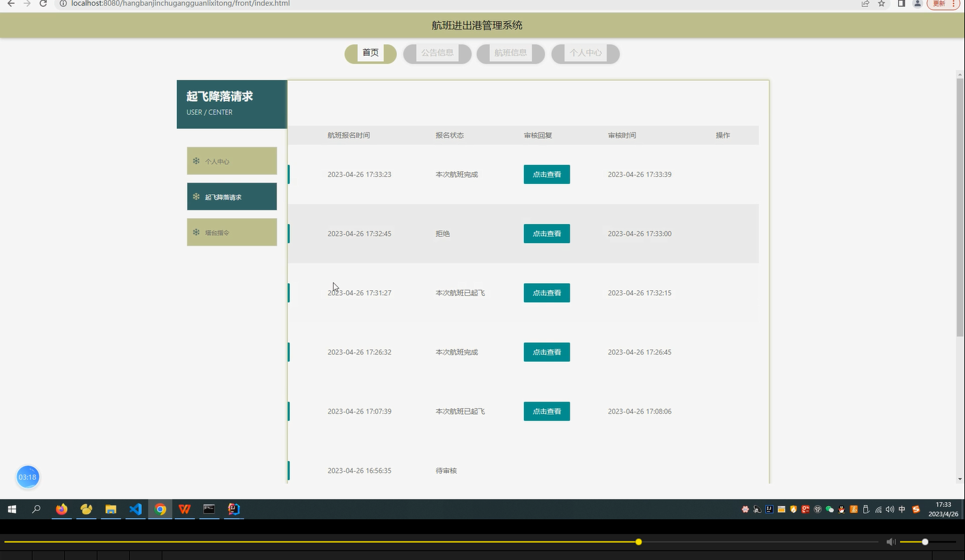Click the 审核时间 column header
The height and width of the screenshot is (560, 965).
[622, 136]
